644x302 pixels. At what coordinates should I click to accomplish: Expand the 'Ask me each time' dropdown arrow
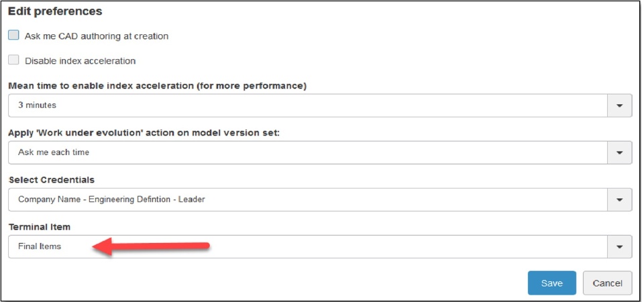[619, 152]
